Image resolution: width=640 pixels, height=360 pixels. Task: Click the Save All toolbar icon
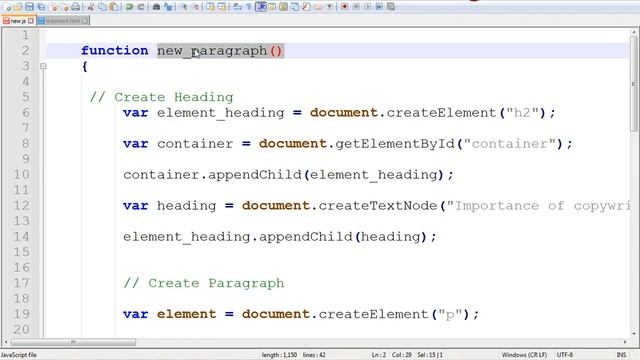click(x=41, y=7)
